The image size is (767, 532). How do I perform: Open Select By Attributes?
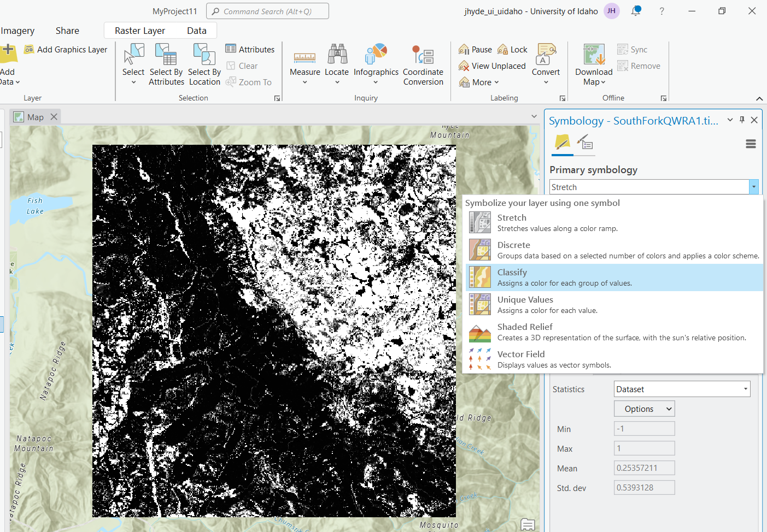click(x=166, y=64)
